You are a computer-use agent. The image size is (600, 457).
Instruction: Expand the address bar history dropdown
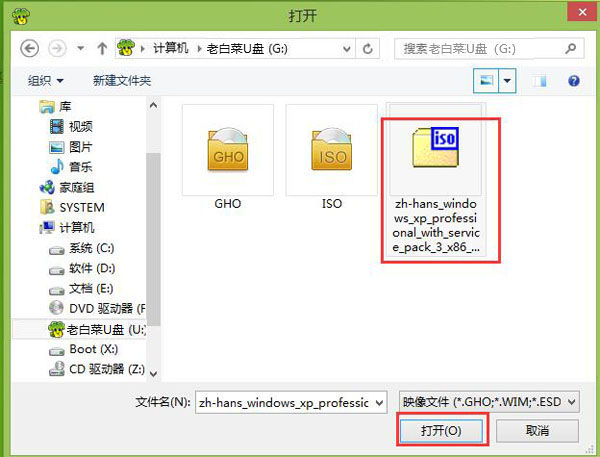click(x=347, y=49)
